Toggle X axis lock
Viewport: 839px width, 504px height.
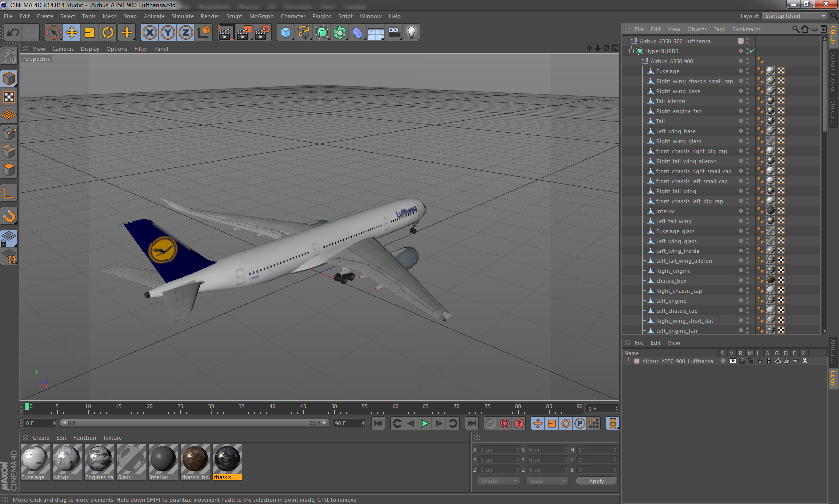tap(150, 33)
